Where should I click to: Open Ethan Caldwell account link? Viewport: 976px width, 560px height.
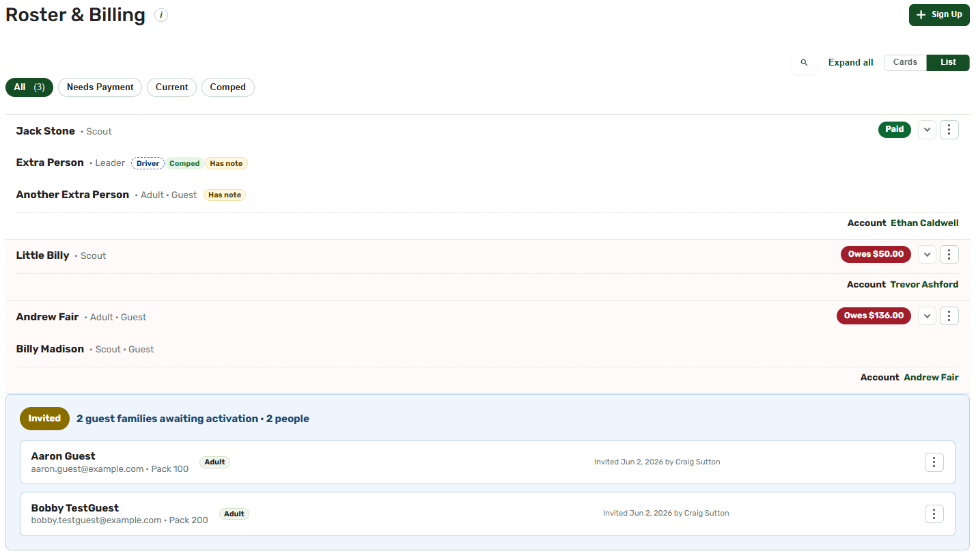pos(924,223)
